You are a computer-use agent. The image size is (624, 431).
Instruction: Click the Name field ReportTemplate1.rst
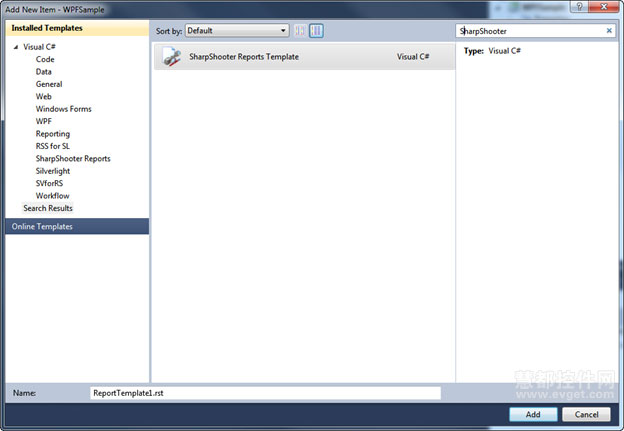pos(265,393)
